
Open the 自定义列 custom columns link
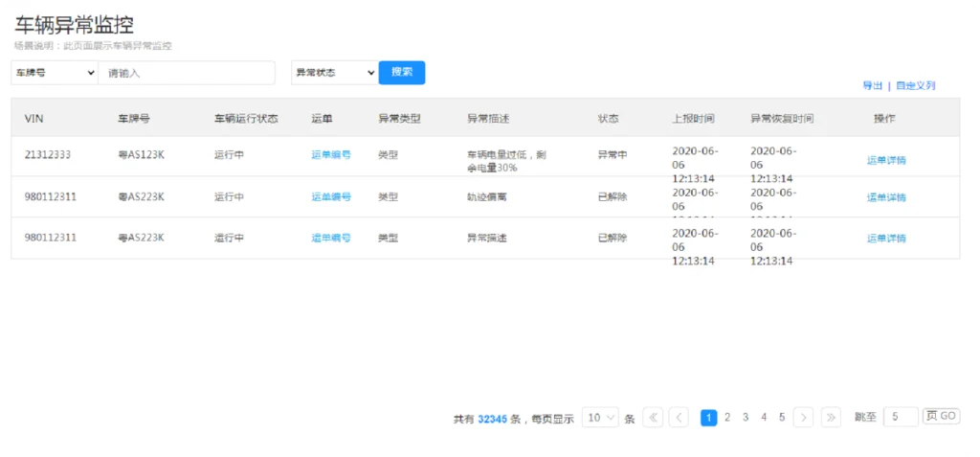click(916, 86)
